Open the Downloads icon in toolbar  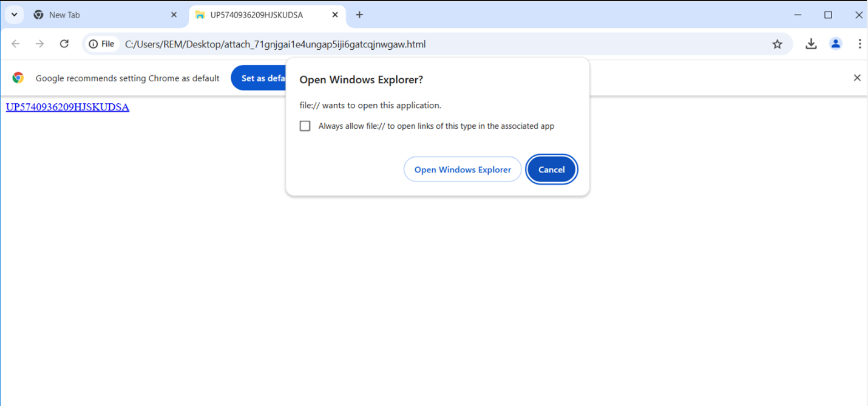coord(811,44)
